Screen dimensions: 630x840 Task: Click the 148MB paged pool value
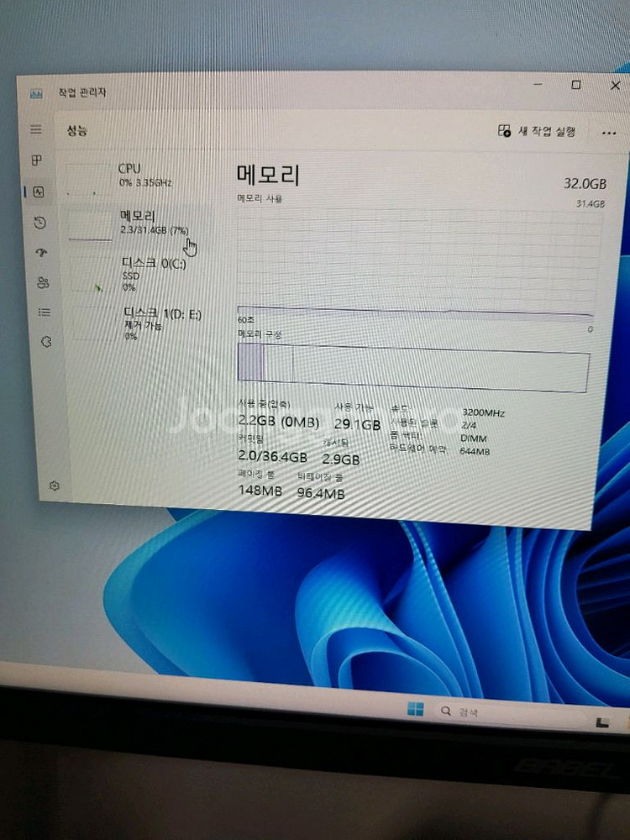[x=260, y=490]
